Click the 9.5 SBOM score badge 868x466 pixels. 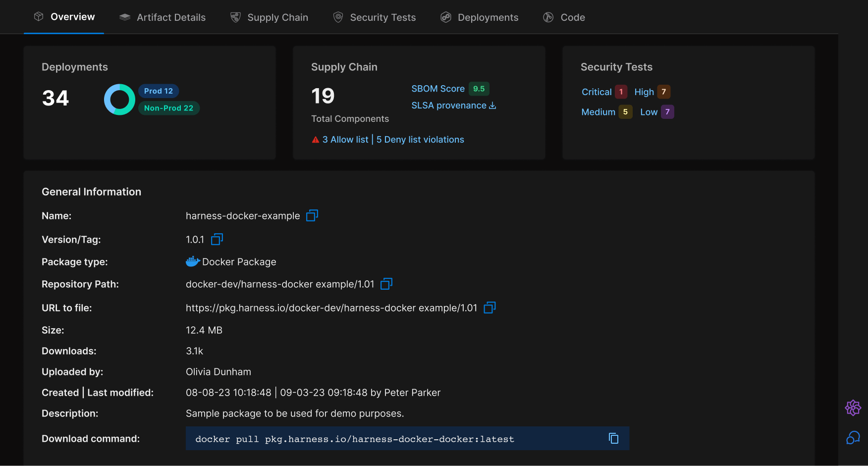pyautogui.click(x=479, y=89)
